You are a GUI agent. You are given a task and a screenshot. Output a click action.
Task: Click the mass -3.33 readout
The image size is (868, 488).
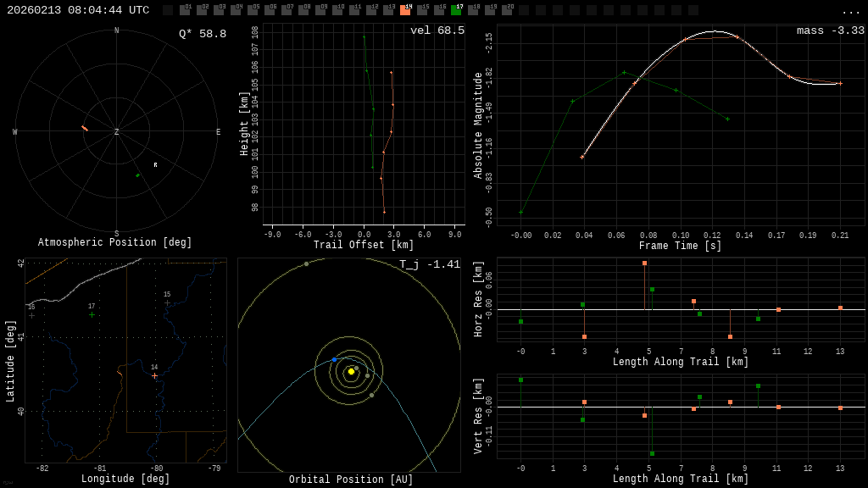click(x=830, y=30)
